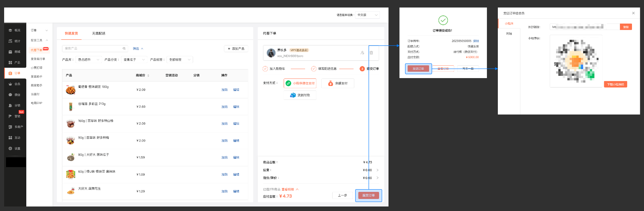The image size is (644, 211).
Task: Click the 填写配送信息 step indicator
Action: tap(324, 69)
